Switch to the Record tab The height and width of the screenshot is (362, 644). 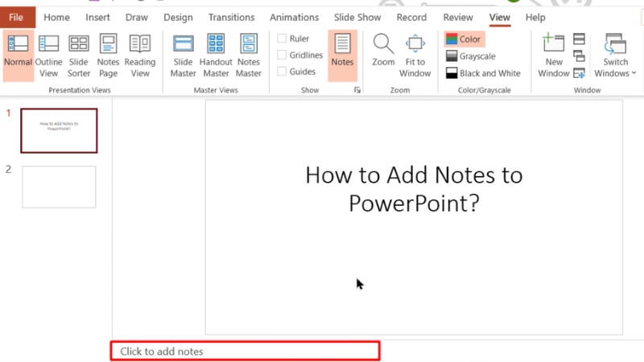[x=411, y=18]
